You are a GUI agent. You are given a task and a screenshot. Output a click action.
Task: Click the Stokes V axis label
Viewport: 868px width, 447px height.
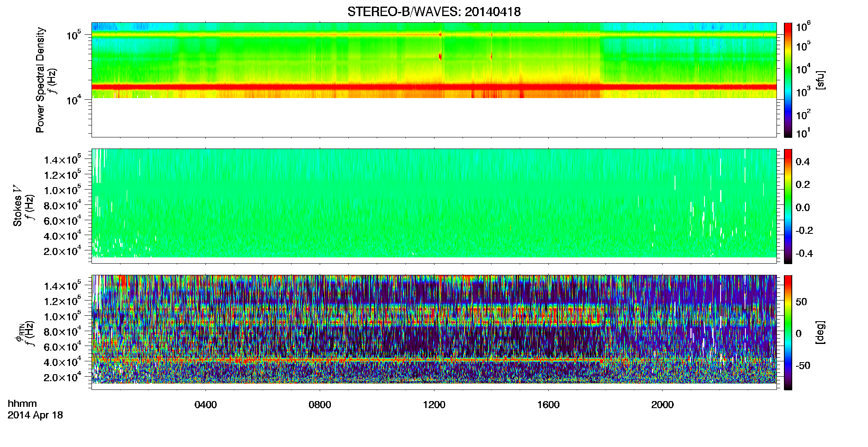pos(17,206)
